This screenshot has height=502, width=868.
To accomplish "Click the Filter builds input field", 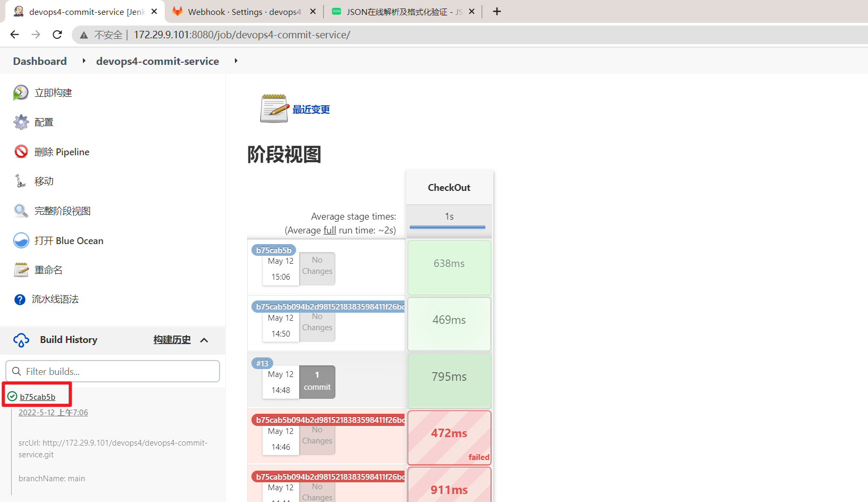I will pyautogui.click(x=113, y=371).
